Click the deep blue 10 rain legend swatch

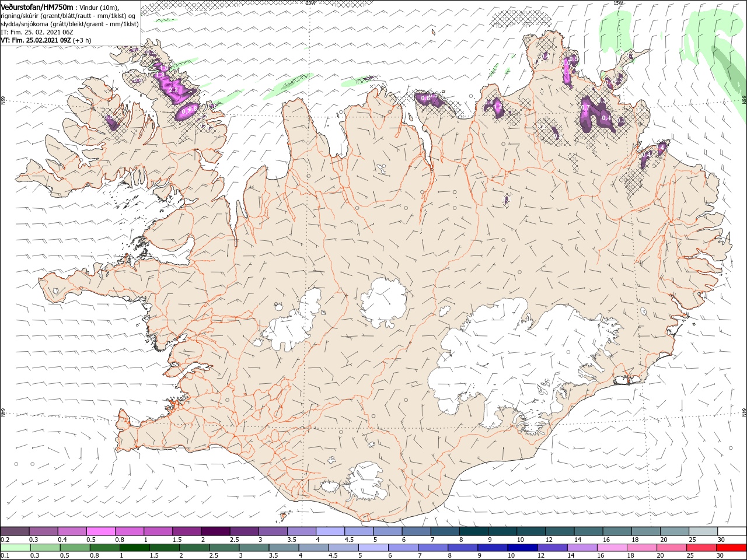[522, 548]
